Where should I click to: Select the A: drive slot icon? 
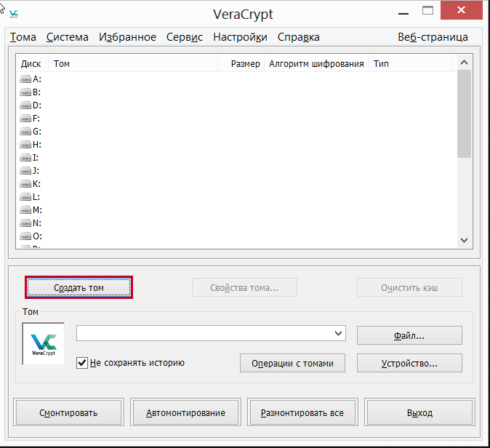[x=25, y=79]
